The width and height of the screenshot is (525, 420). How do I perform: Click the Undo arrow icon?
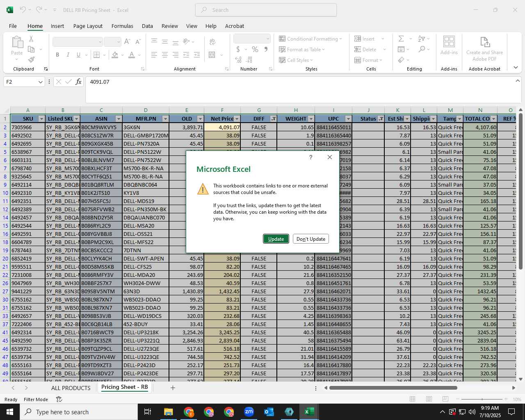23,9
